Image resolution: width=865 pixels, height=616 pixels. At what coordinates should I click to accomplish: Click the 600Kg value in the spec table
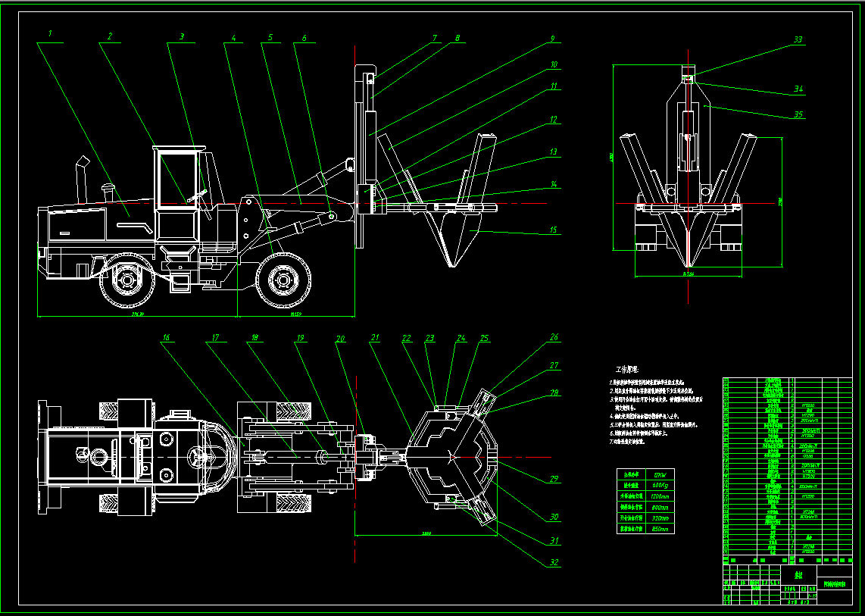pos(659,485)
